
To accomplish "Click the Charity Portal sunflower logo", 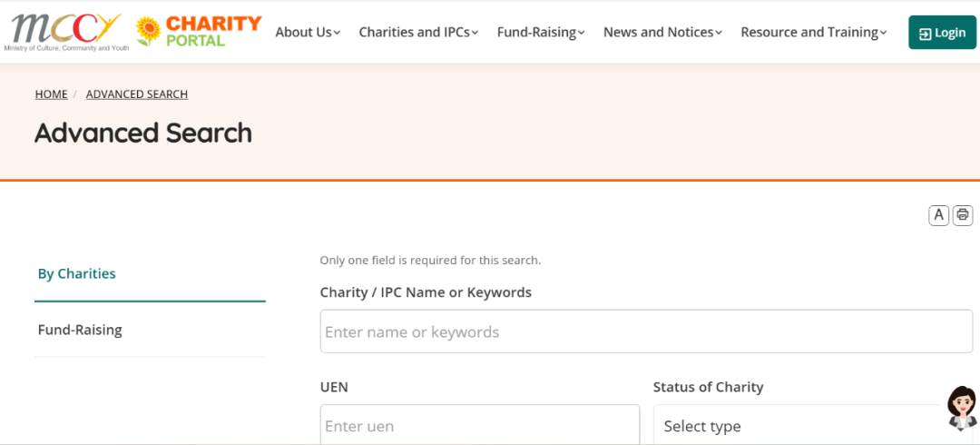I will (199, 31).
